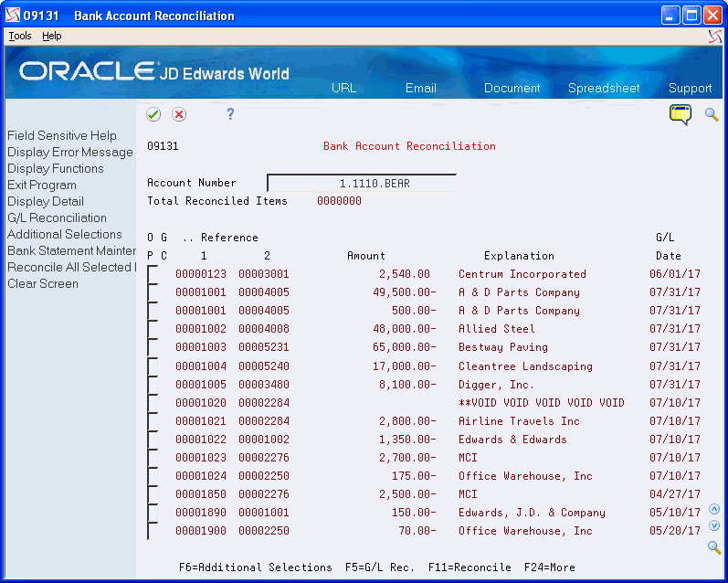Open the Spreadsheet tab in the banner

[x=604, y=88]
